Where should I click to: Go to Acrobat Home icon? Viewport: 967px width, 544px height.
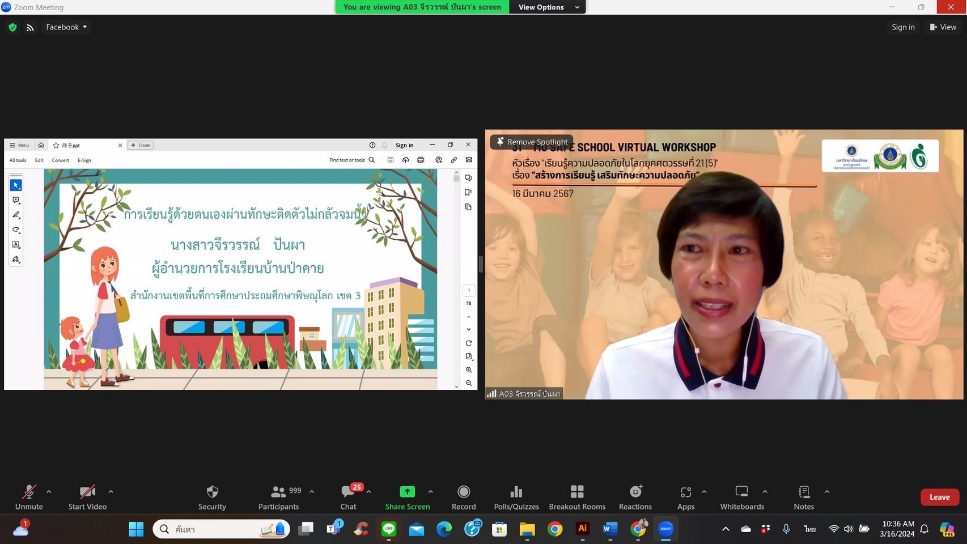41,145
